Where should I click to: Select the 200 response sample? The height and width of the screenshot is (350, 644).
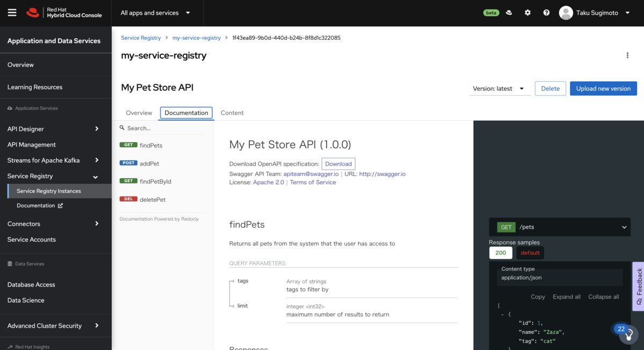tap(500, 252)
